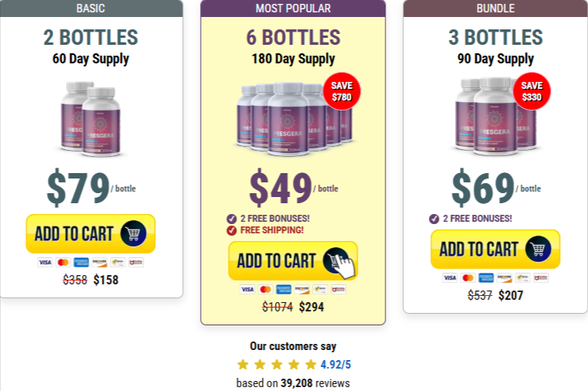The height and width of the screenshot is (391, 588).
Task: Add the 3 bottles bundle to cart
Action: point(495,249)
